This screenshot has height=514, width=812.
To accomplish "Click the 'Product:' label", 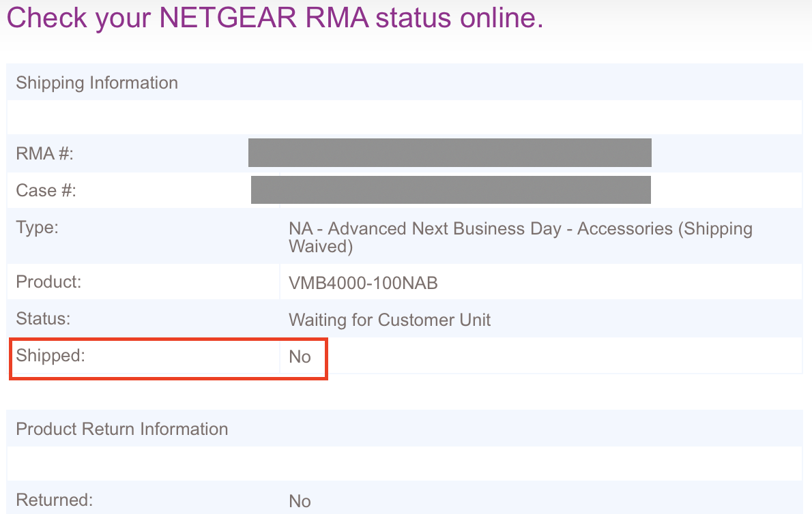I will [48, 282].
